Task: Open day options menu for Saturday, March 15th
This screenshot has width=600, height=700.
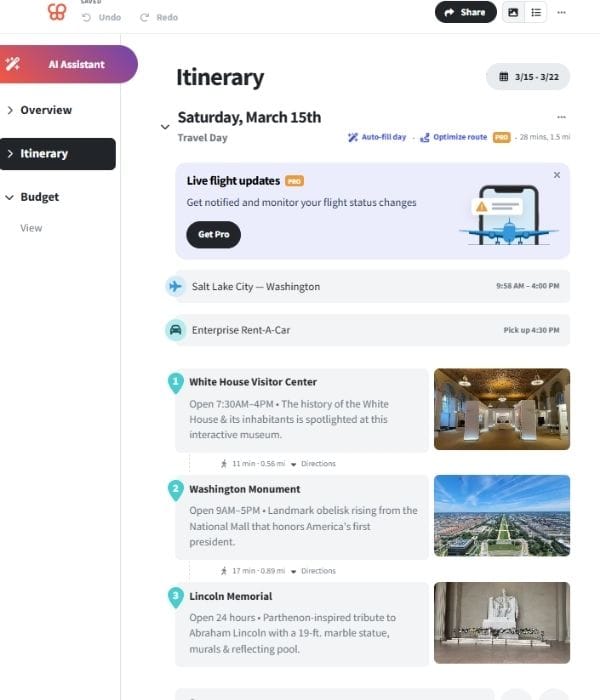Action: (561, 117)
